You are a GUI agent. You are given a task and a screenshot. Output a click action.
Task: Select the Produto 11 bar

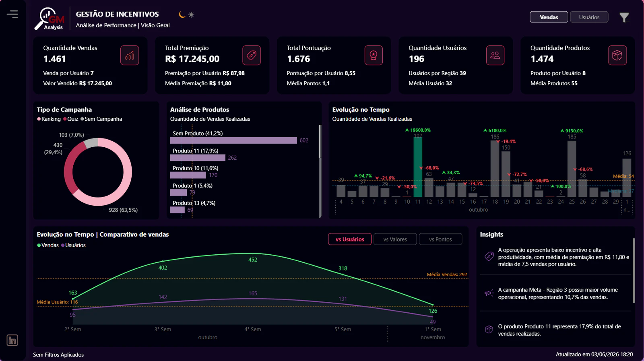pos(198,158)
